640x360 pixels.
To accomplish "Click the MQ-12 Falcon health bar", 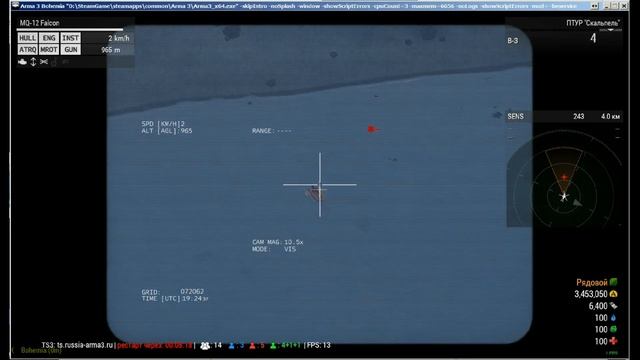I will [x=69, y=29].
